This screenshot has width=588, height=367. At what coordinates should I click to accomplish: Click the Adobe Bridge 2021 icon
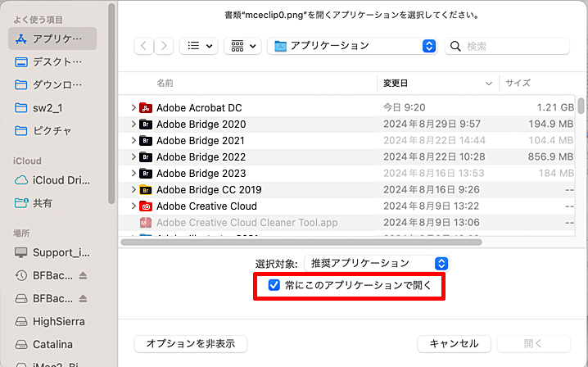coord(146,141)
